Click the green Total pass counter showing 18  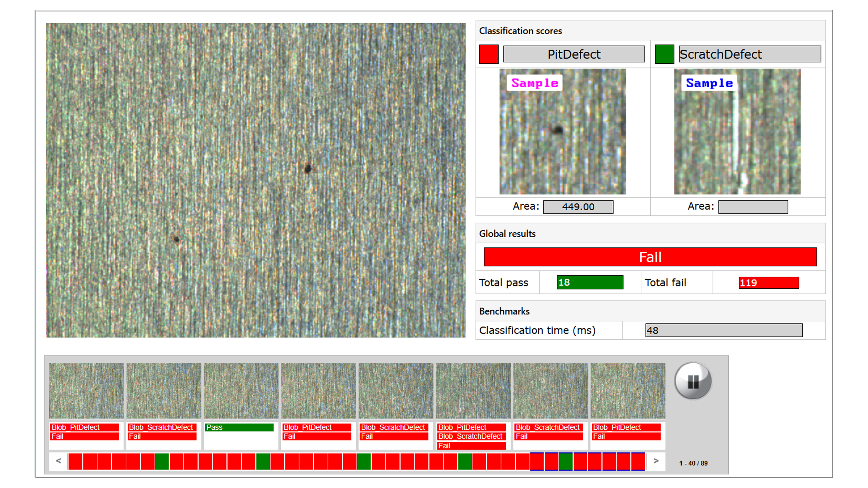click(x=590, y=283)
